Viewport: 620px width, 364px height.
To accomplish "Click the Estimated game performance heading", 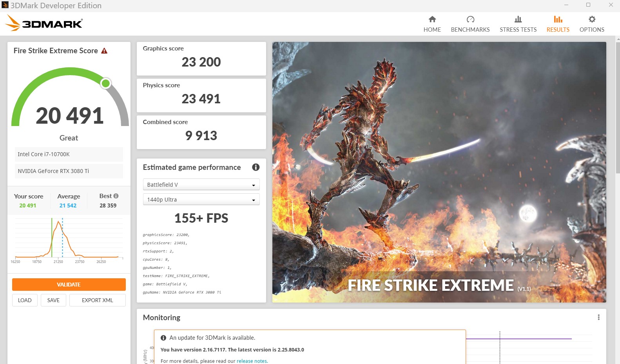I will (x=192, y=168).
